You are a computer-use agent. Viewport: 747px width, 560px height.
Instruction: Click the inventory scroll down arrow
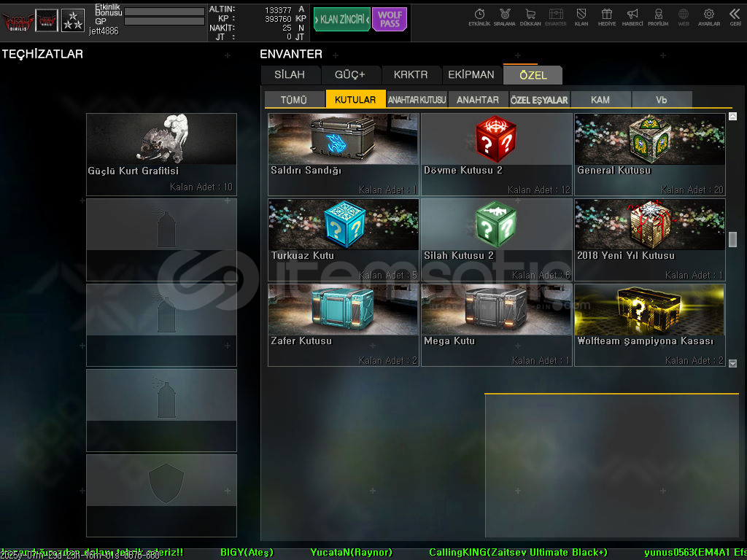click(732, 363)
